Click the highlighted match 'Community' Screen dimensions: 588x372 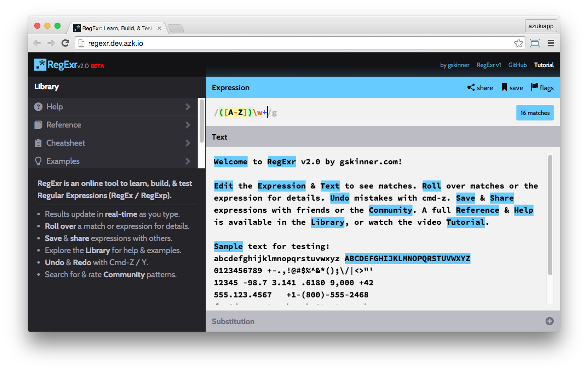[390, 210]
